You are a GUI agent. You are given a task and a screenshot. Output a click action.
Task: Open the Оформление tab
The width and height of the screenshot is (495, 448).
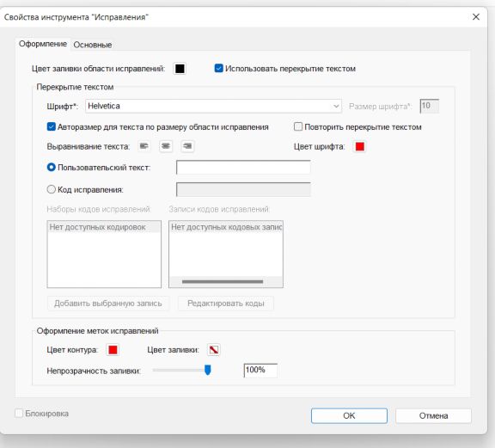tap(43, 44)
